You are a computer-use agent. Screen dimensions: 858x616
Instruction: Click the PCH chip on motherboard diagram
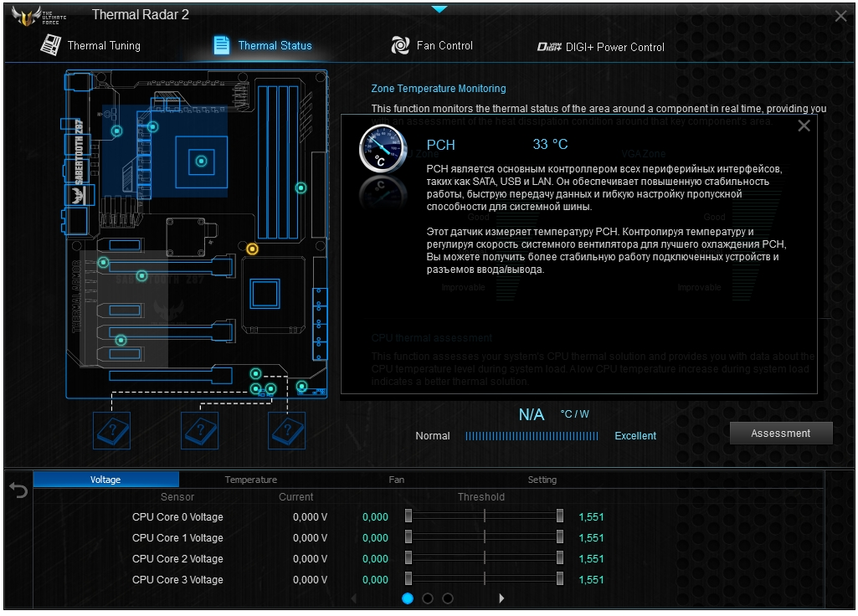pyautogui.click(x=265, y=294)
